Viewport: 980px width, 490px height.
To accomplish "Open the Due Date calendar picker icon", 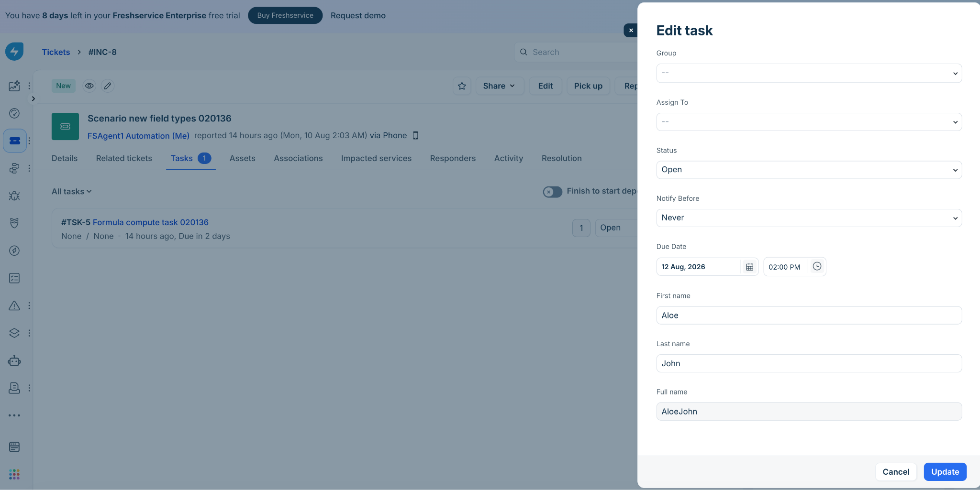I will click(x=749, y=267).
